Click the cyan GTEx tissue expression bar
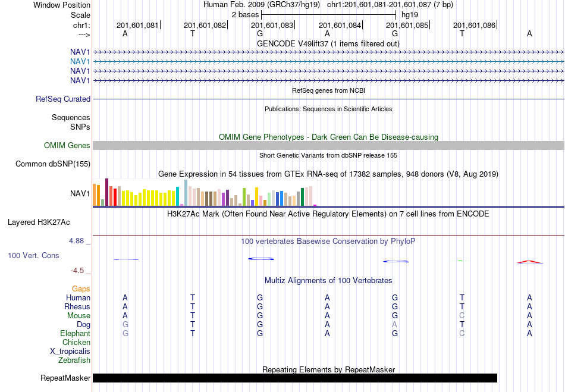 point(177,196)
